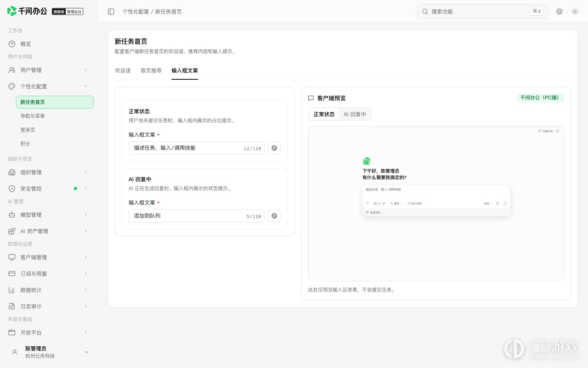Click the microphone icon in preview input
The image size is (588, 368).
pos(497,203)
